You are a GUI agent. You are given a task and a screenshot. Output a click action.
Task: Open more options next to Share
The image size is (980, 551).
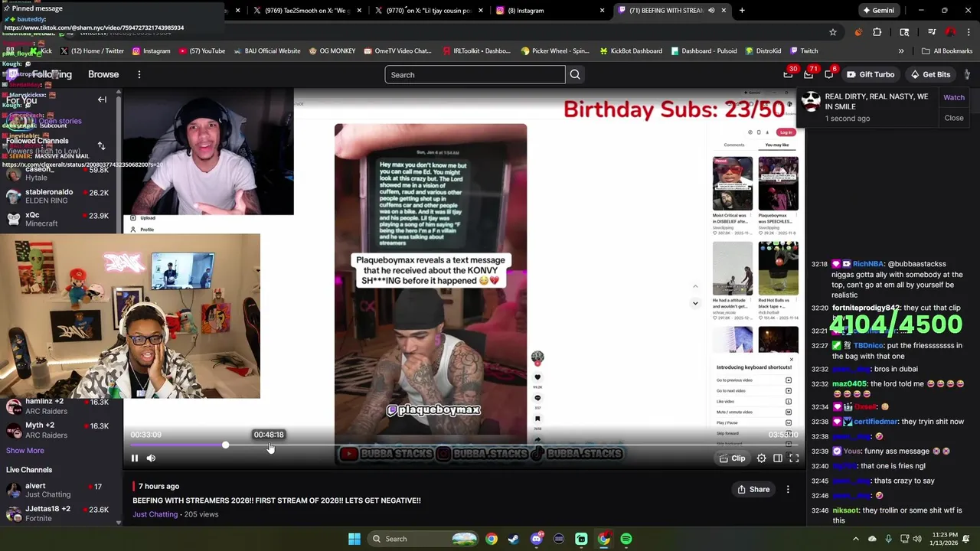(788, 489)
